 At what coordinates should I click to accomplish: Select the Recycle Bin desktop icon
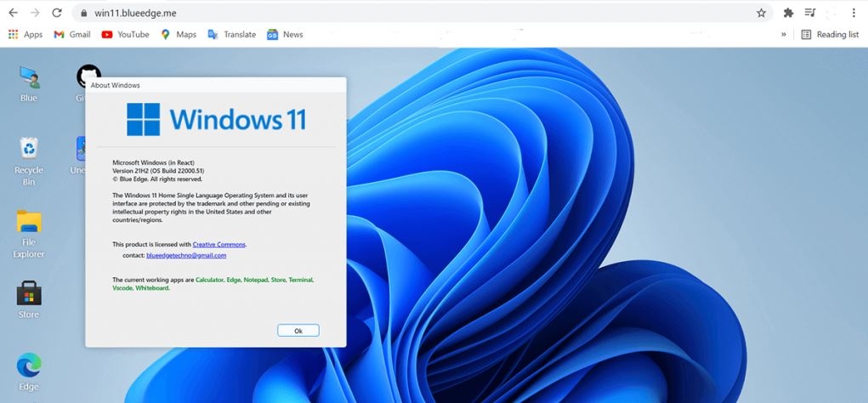(x=29, y=161)
